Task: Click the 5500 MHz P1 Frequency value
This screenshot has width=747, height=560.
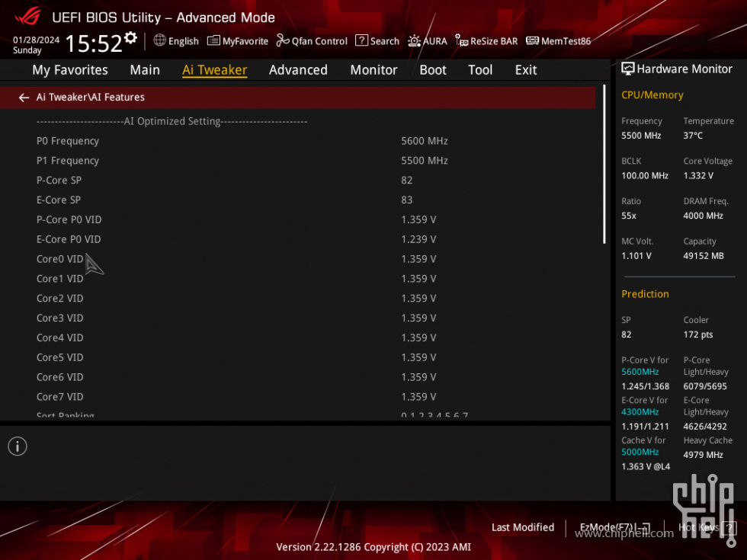Action: [424, 161]
